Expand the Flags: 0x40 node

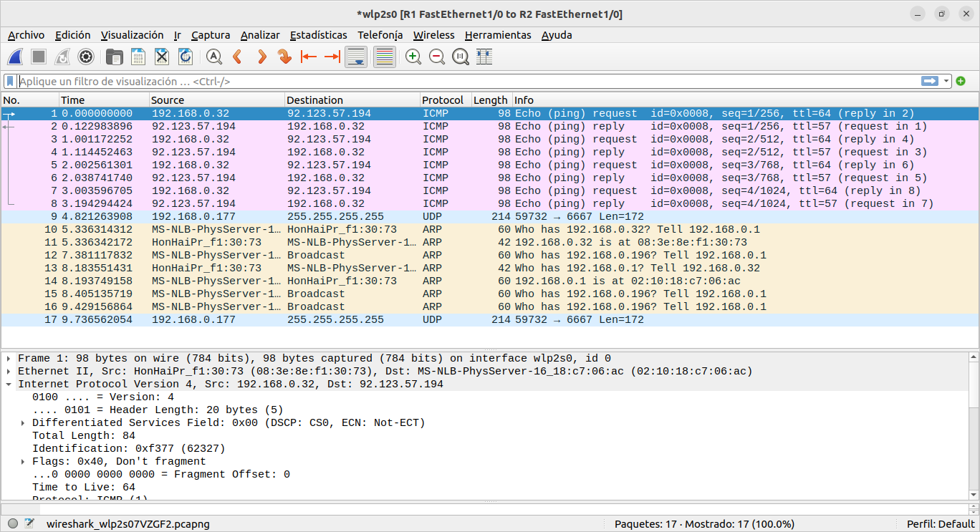(24, 462)
